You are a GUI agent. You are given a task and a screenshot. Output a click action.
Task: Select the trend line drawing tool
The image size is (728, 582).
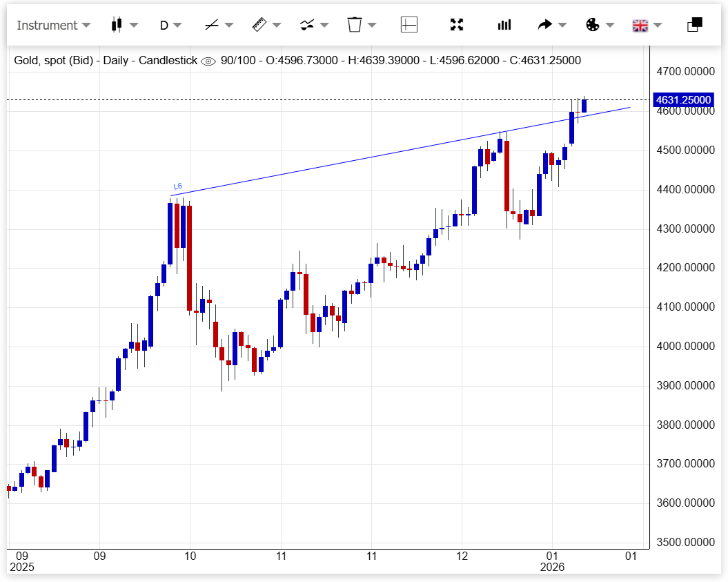pos(211,25)
